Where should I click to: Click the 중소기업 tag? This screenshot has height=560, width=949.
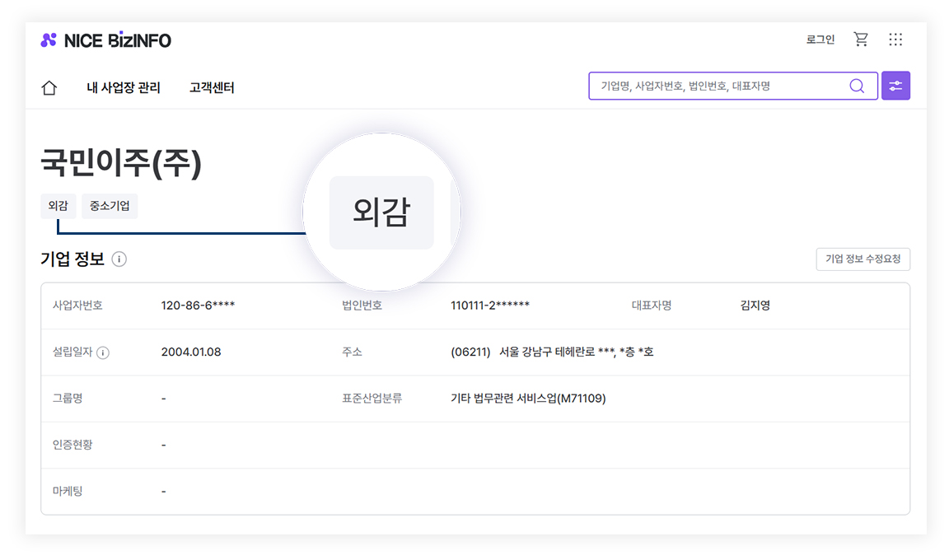pyautogui.click(x=110, y=206)
